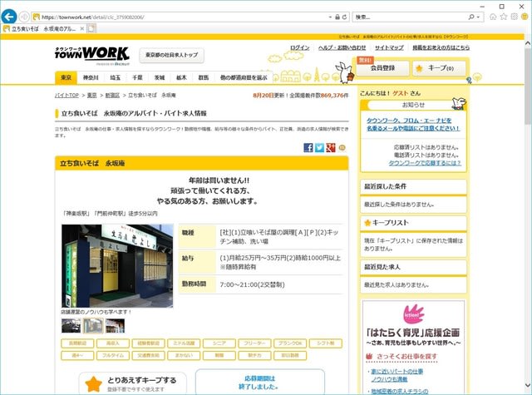Click the Twitter share icon

point(319,147)
